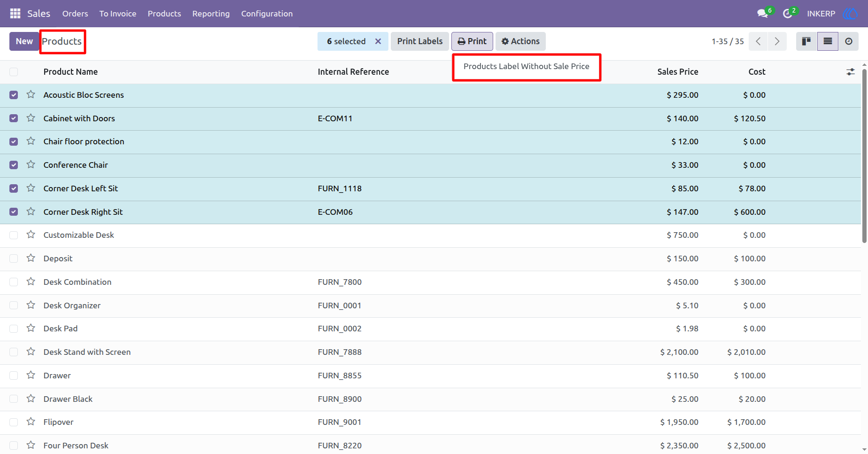The image size is (868, 454).
Task: Open the activities clock icon
Action: click(x=788, y=14)
